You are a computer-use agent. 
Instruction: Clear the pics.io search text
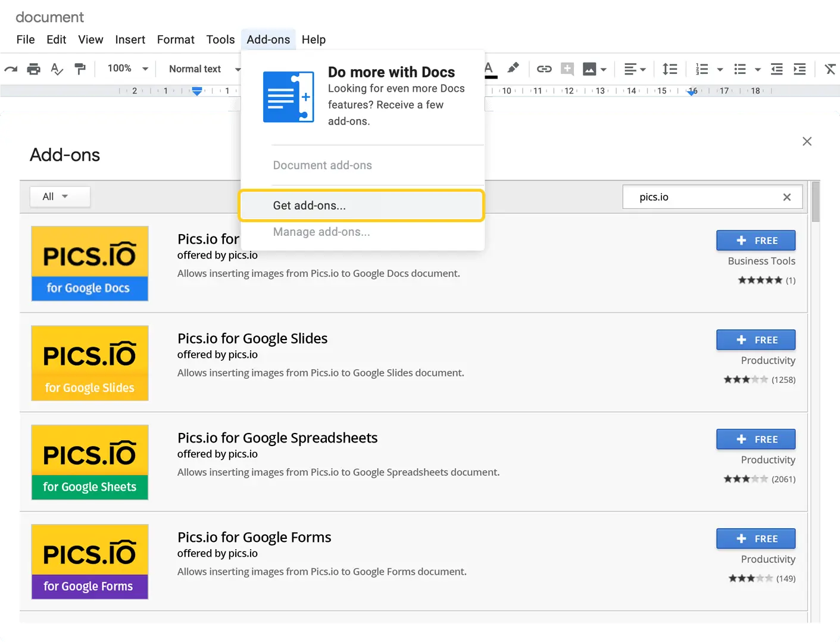coord(787,197)
